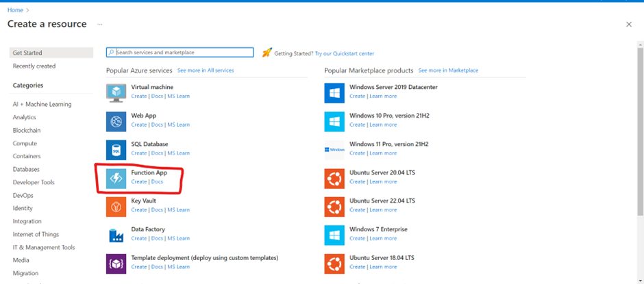Viewport: 644px width, 284px height.
Task: Focus the Search services and marketplace field
Action: point(180,53)
